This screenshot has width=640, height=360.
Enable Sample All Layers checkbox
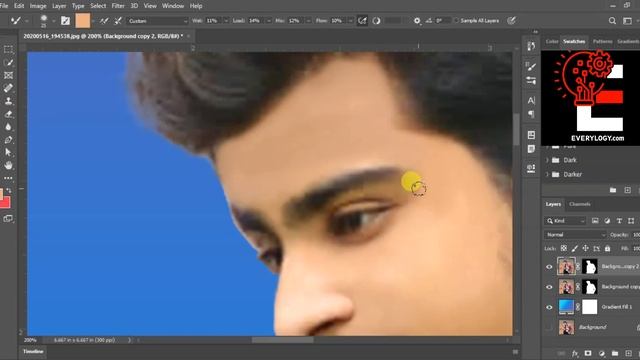tap(456, 21)
